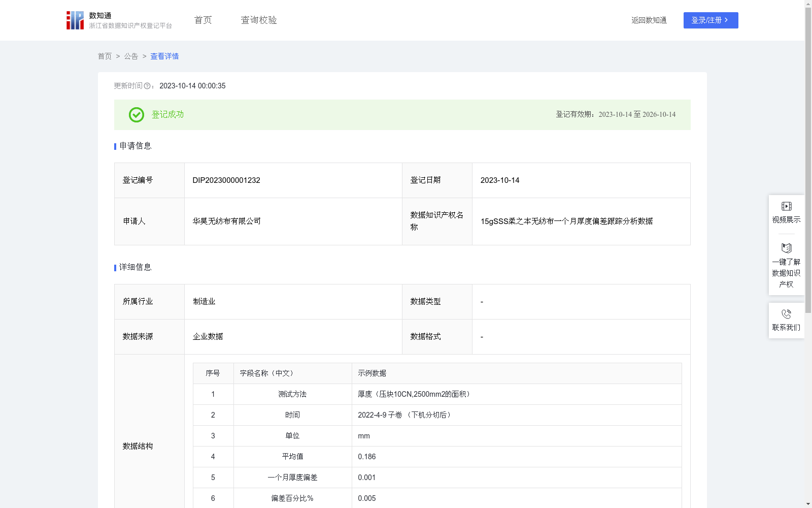Click the 一个月厚度偏差 field name cell

293,478
